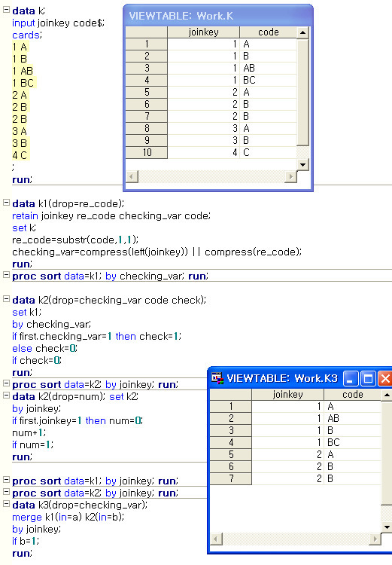Select row 1 header in Work.K table
The width and height of the screenshot is (392, 565).
click(x=147, y=44)
